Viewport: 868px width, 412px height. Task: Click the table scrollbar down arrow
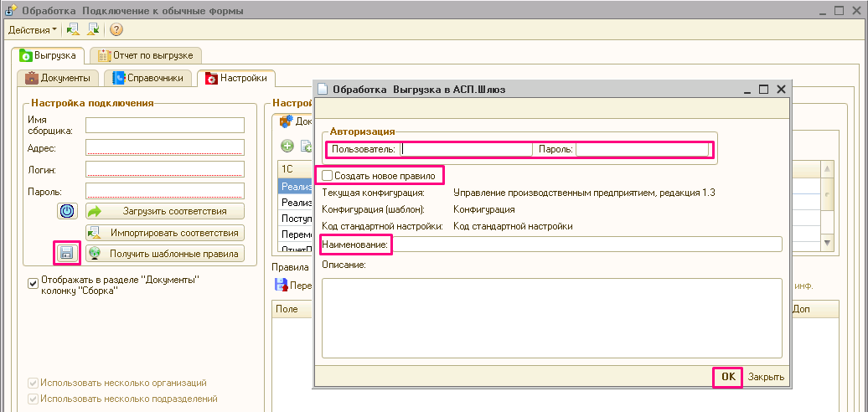828,242
